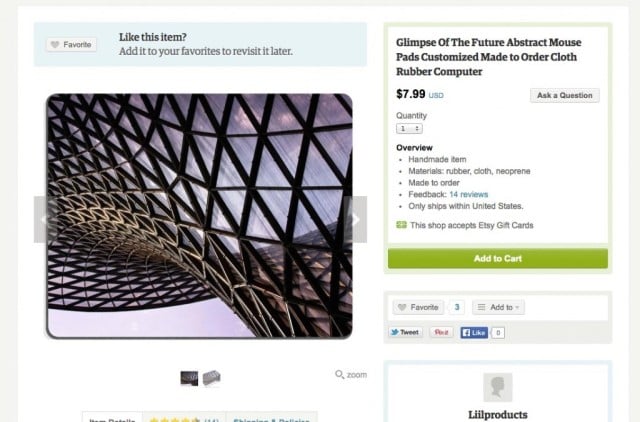Image resolution: width=640 pixels, height=422 pixels.
Task: Share item with the Tweet button
Action: tap(405, 332)
